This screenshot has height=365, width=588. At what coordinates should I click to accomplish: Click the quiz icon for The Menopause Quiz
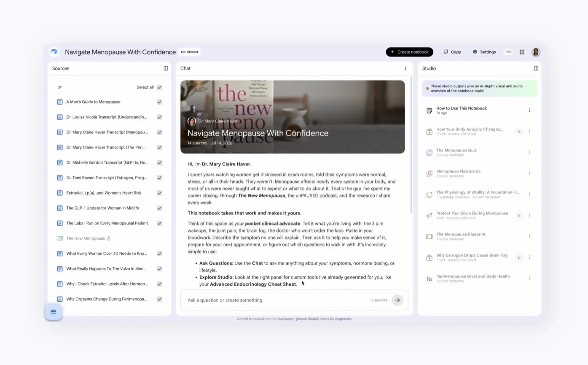click(x=429, y=152)
